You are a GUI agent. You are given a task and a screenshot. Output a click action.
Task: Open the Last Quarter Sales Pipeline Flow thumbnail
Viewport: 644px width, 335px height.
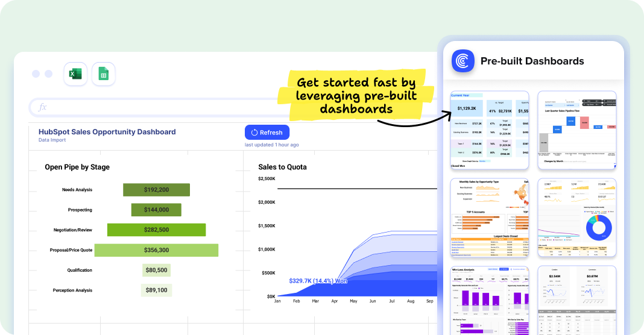577,130
